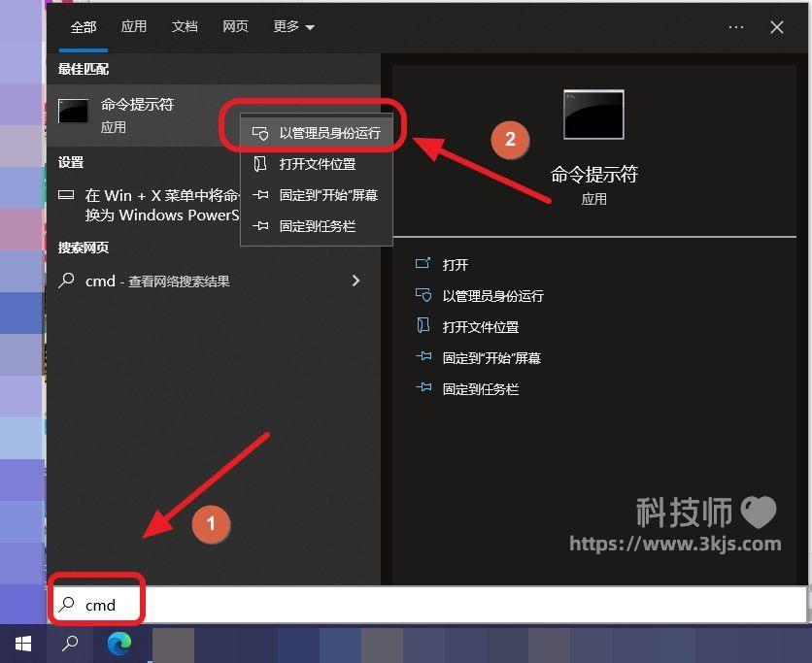Click the 命令提示符 icon in best match
Image resolution: width=812 pixels, height=663 pixels.
[73, 112]
